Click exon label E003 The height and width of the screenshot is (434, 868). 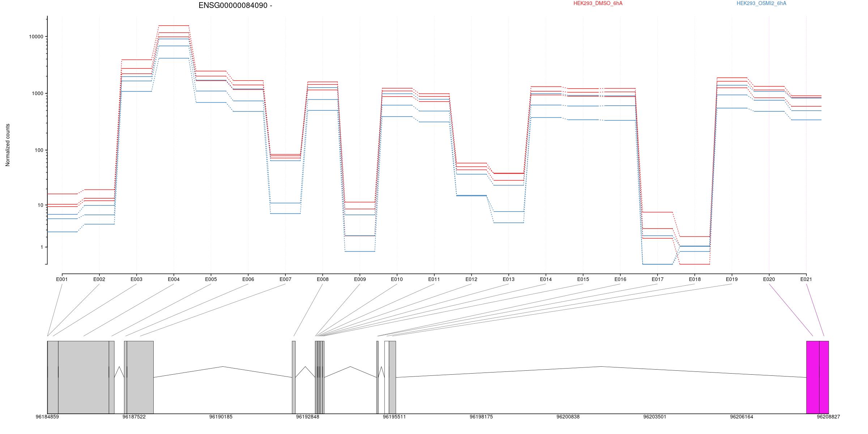pos(136,279)
